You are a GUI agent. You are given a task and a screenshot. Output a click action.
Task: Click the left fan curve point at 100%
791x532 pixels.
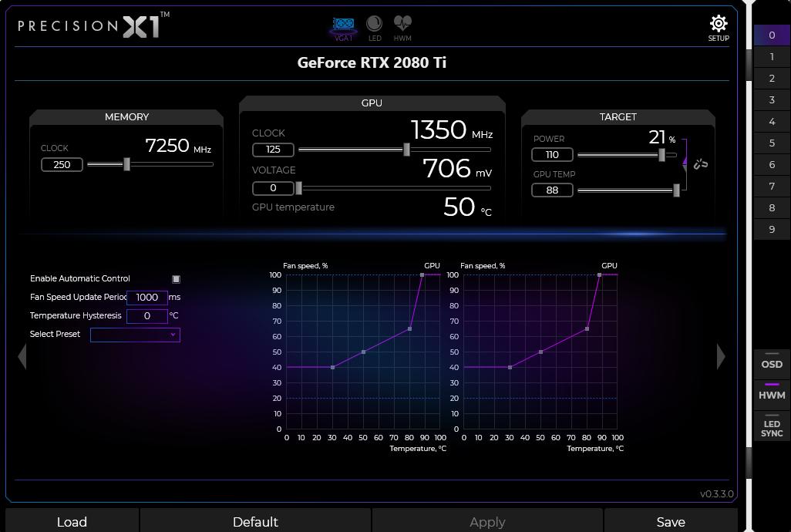click(x=422, y=274)
